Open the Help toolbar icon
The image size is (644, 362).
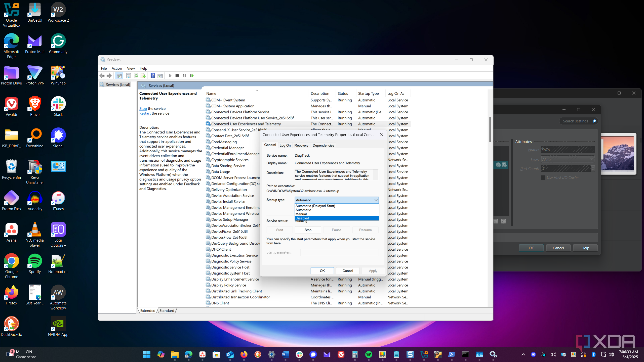(153, 76)
